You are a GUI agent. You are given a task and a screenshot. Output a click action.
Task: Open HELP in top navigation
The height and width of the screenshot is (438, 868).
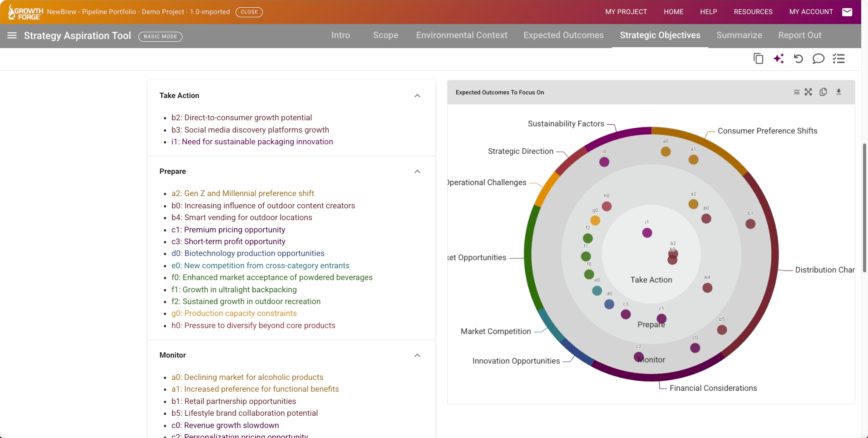click(708, 12)
